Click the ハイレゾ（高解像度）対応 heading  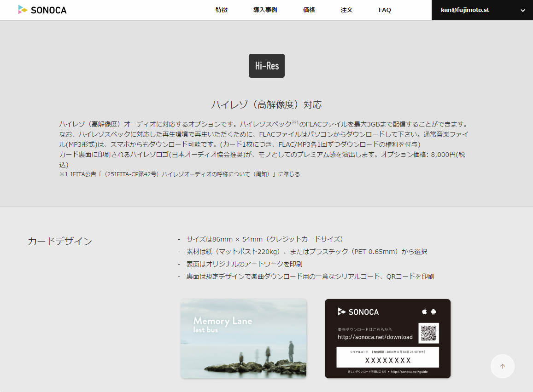point(266,104)
